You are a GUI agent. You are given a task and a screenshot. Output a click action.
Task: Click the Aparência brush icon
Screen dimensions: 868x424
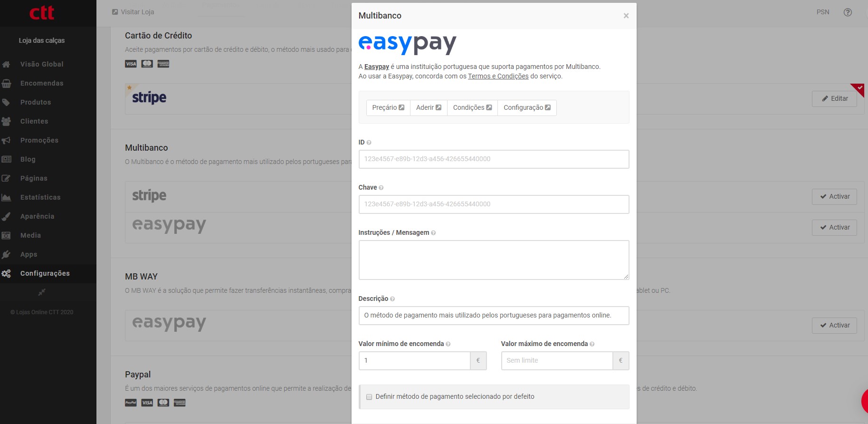[x=6, y=217]
